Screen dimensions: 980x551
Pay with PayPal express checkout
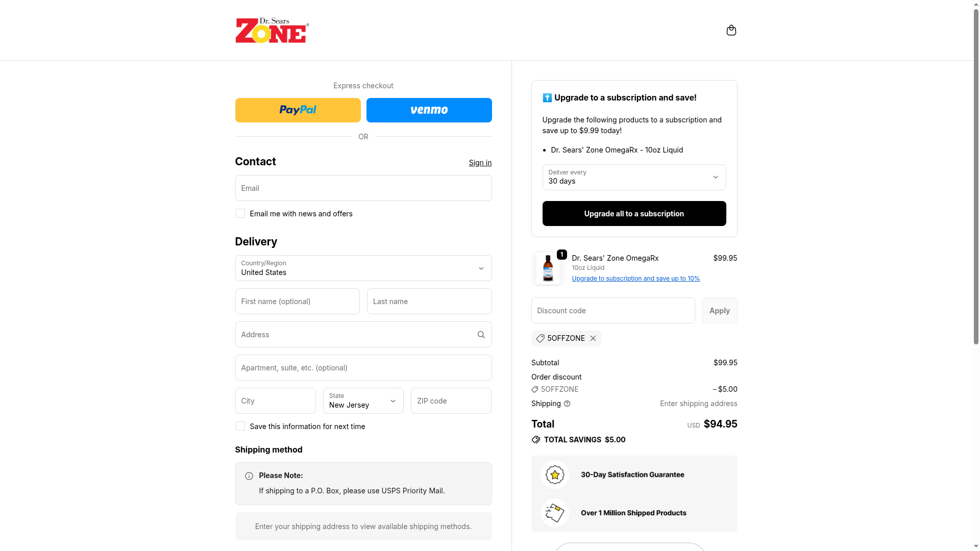(298, 110)
